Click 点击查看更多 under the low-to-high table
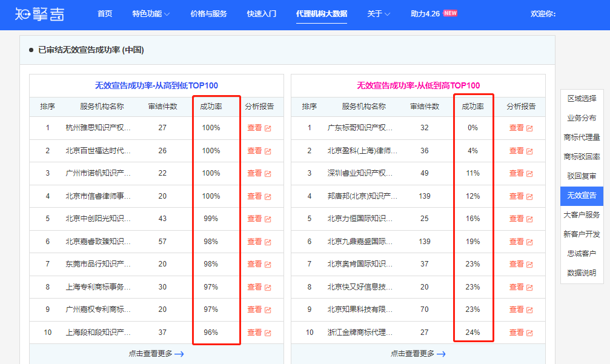 pyautogui.click(x=418, y=354)
